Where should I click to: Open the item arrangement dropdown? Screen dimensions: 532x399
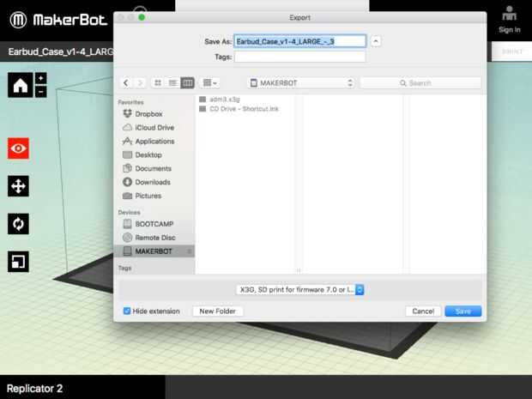[x=209, y=82]
